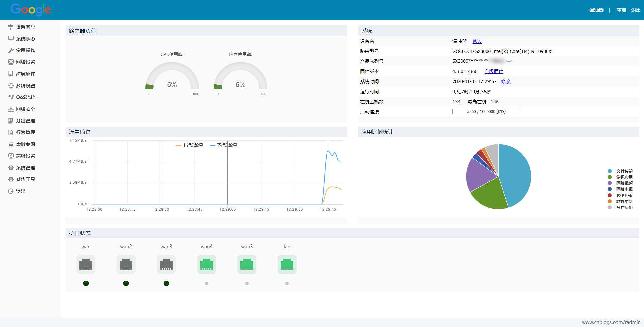Click the memory usage gauge
The image size is (644, 327).
(240, 76)
